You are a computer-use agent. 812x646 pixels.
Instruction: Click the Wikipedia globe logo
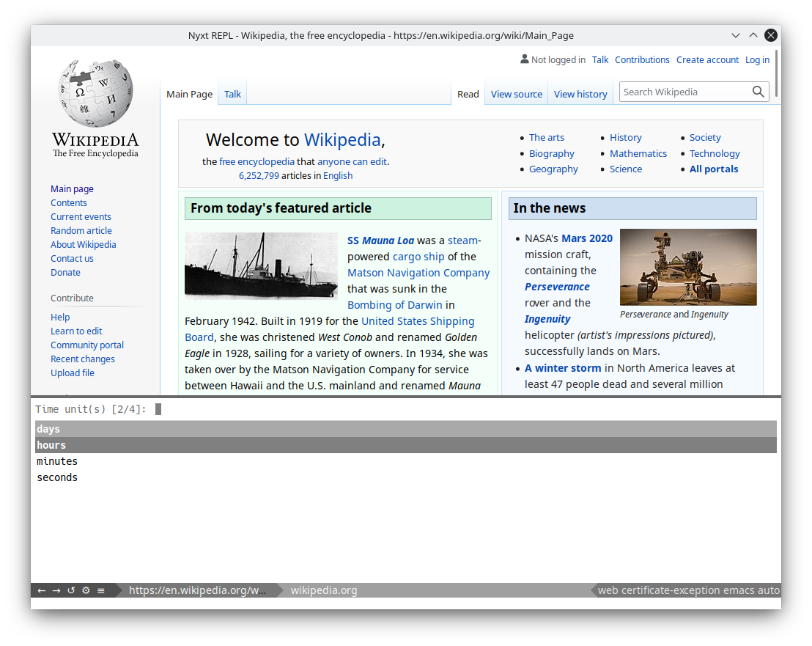95,93
